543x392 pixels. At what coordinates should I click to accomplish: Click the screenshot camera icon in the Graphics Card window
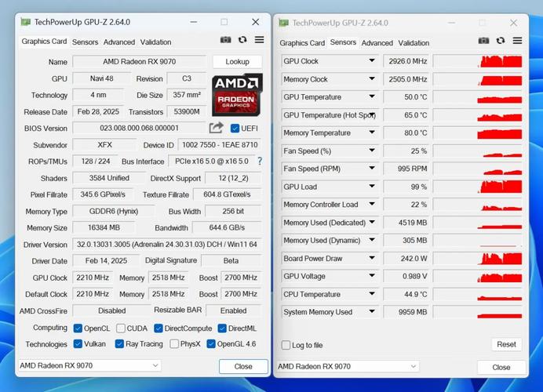pyautogui.click(x=226, y=40)
